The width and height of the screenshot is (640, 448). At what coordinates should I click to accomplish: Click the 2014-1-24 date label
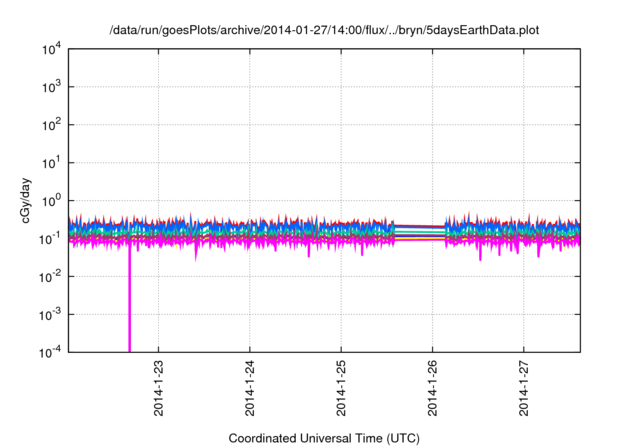coord(250,388)
